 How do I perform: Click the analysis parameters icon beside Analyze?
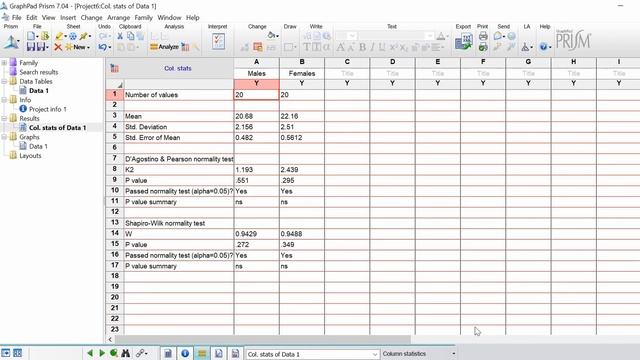[x=185, y=47]
